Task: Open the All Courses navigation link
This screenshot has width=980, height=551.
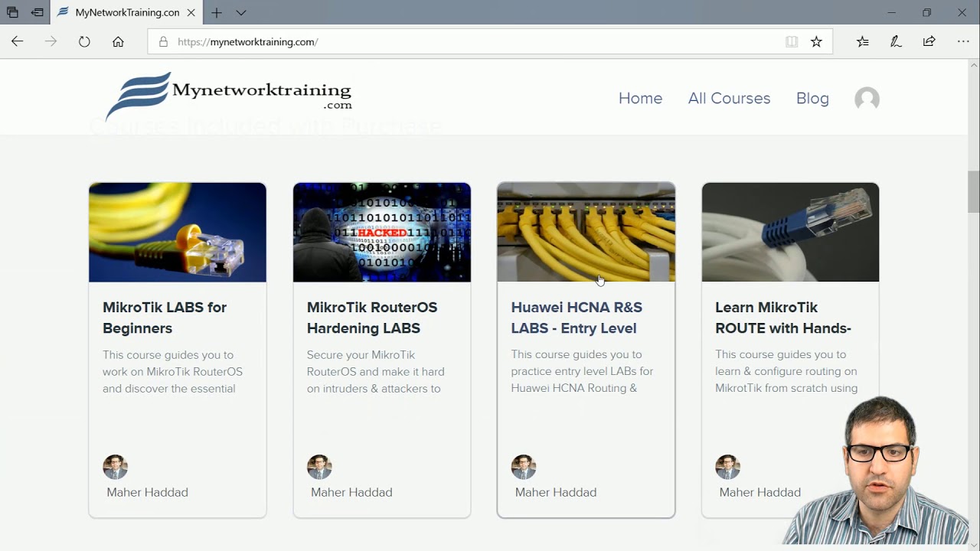Action: [729, 98]
